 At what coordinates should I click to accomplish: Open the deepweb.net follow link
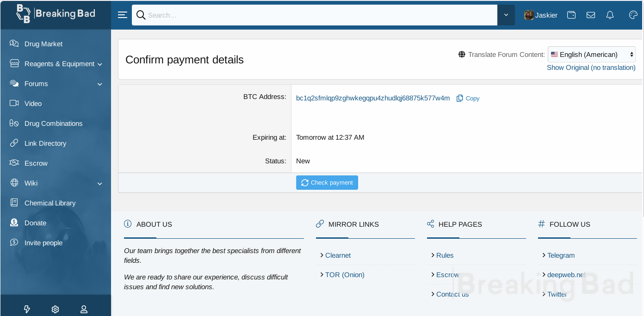[566, 275]
